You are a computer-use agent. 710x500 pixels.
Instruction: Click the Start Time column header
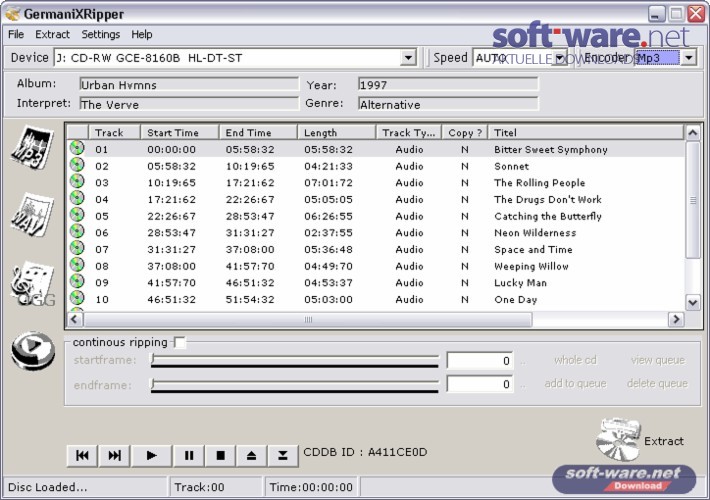pyautogui.click(x=180, y=132)
